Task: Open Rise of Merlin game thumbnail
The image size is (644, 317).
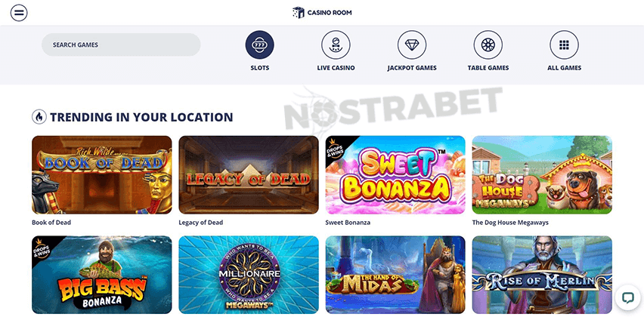Action: click(x=542, y=275)
